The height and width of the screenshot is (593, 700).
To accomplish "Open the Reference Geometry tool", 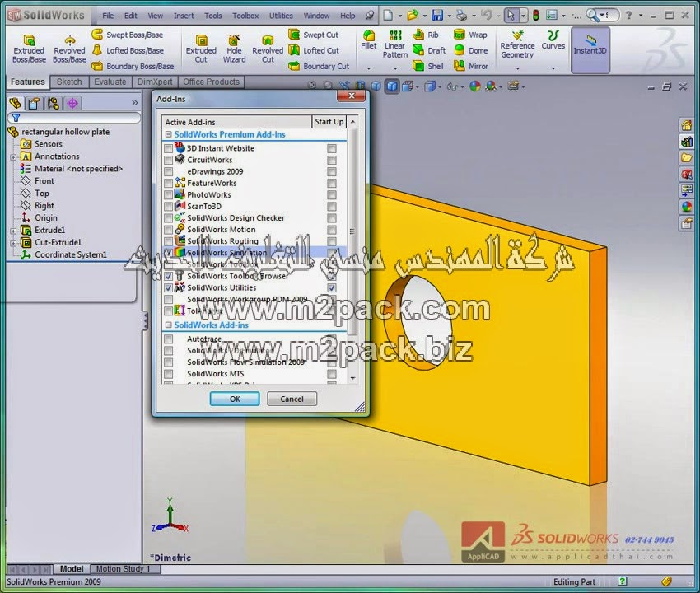I will 517,44.
